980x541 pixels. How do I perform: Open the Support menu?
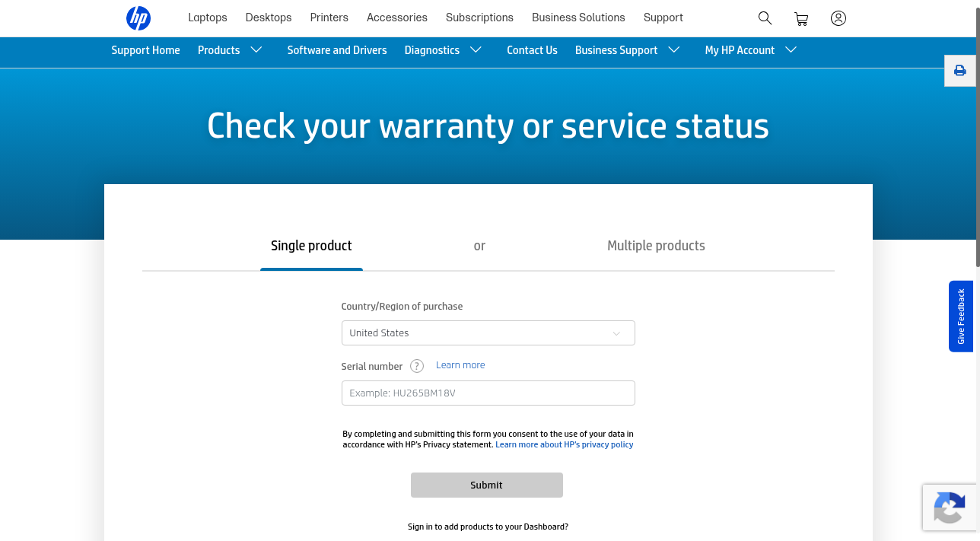663,18
